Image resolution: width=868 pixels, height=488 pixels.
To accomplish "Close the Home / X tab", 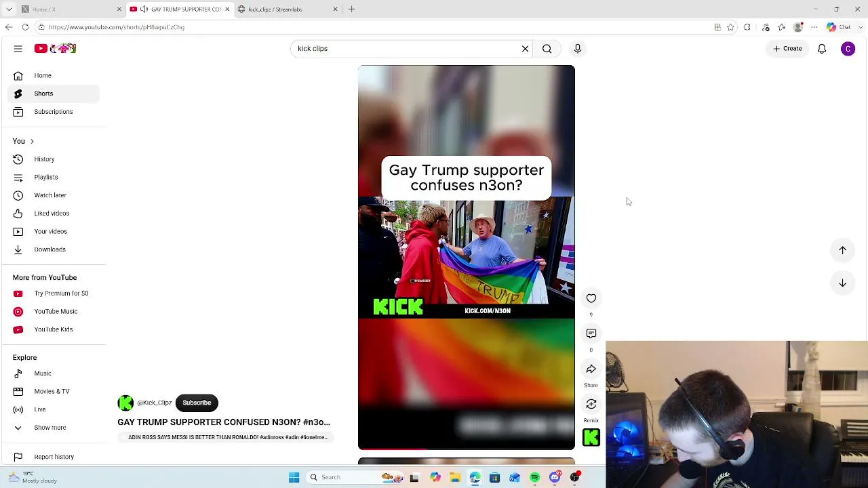I will [x=119, y=9].
